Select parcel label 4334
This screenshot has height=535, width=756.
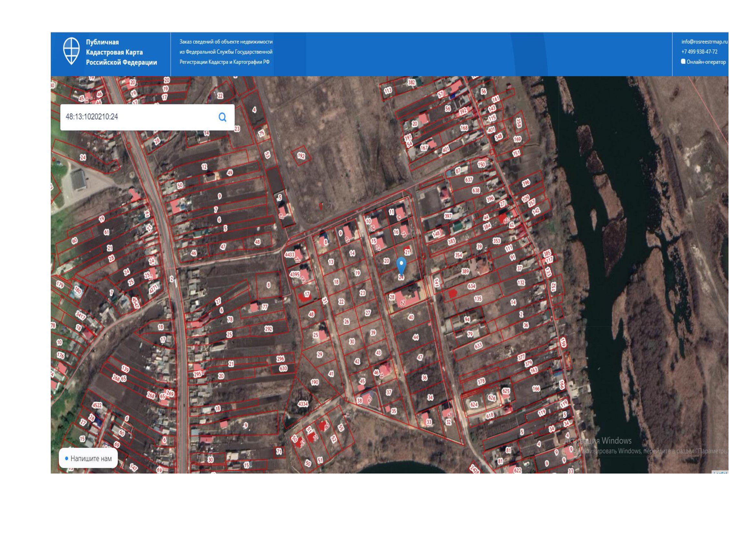303,404
